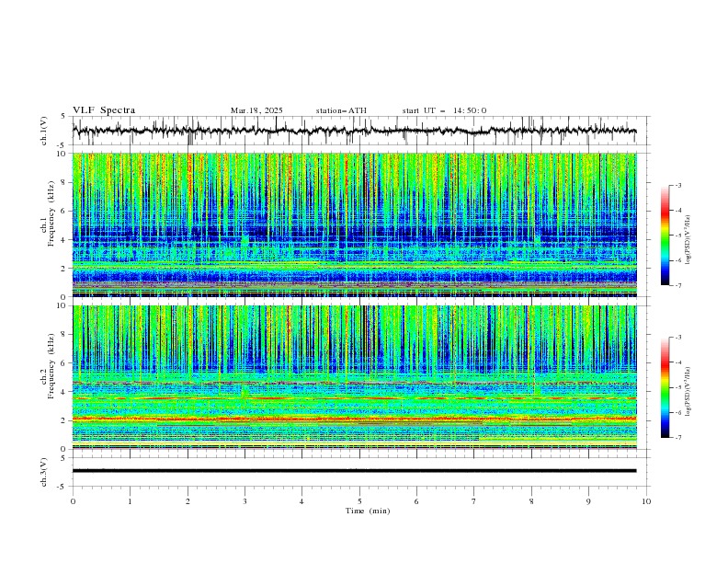The width and height of the screenshot is (728, 563).
Task: Click the ch.3 flat black voltage trace
Action: coord(354,471)
